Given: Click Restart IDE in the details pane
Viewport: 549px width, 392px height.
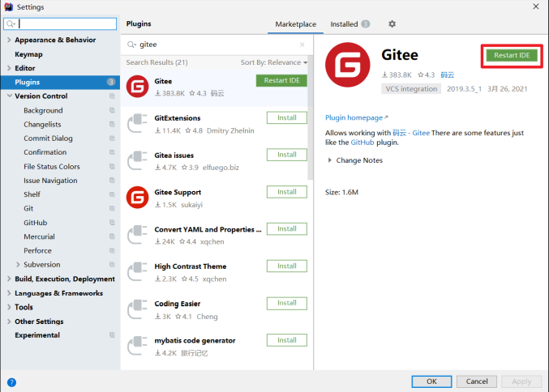Looking at the screenshot, I should tap(511, 55).
